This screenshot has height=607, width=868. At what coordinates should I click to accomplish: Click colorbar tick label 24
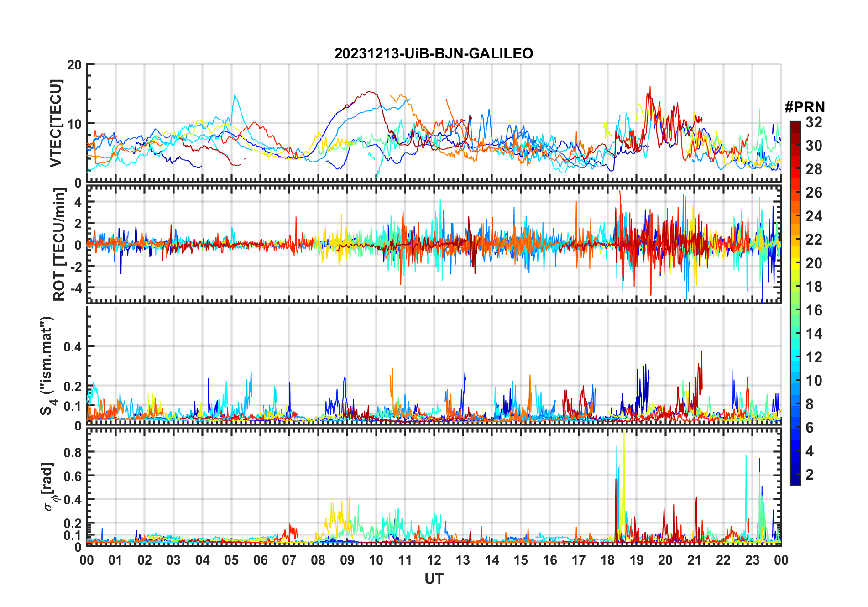[x=814, y=216]
